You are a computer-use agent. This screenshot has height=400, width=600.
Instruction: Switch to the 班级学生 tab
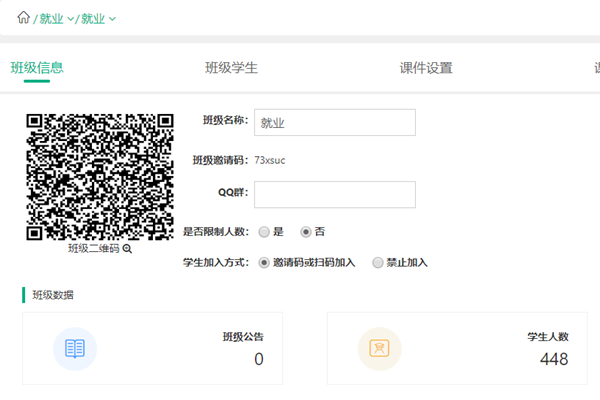pos(232,68)
